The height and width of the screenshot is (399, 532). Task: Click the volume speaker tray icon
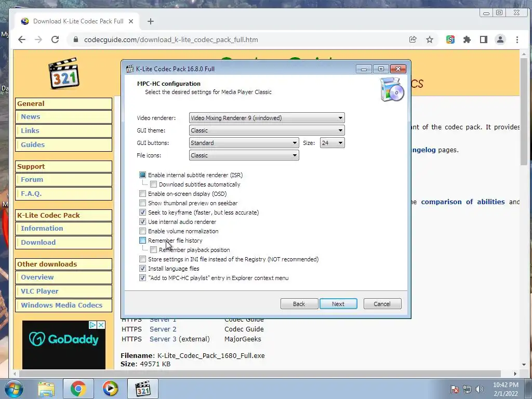point(480,389)
